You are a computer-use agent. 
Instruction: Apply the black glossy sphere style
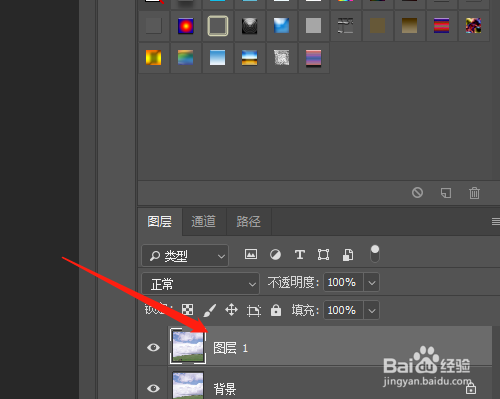pyautogui.click(x=250, y=26)
